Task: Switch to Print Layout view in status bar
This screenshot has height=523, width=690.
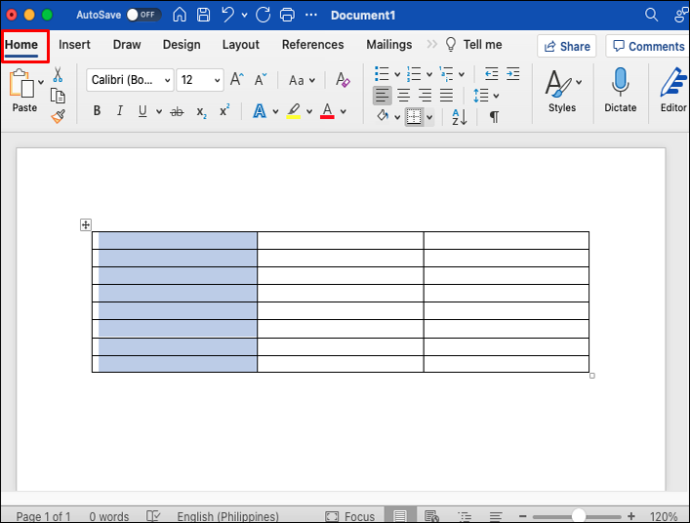Action: coord(400,516)
